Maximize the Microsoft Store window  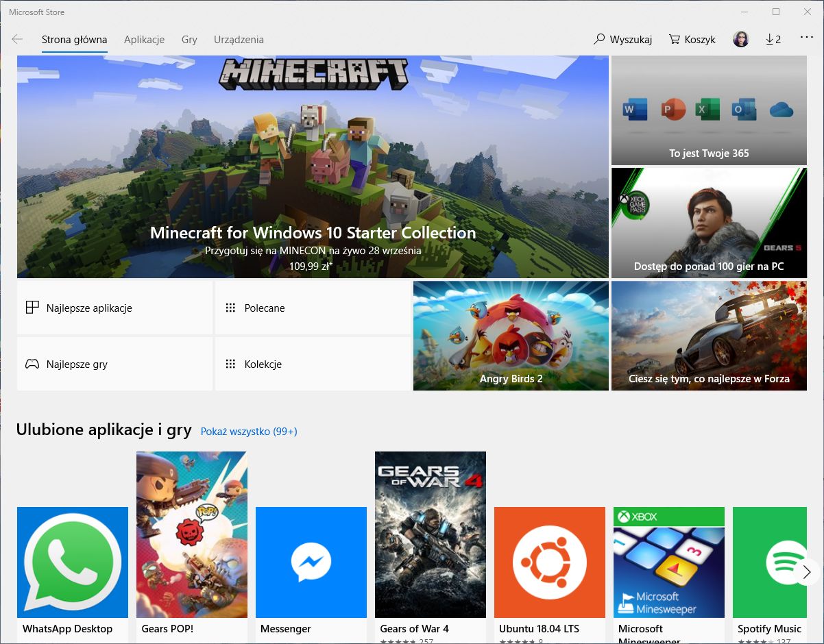point(776,12)
